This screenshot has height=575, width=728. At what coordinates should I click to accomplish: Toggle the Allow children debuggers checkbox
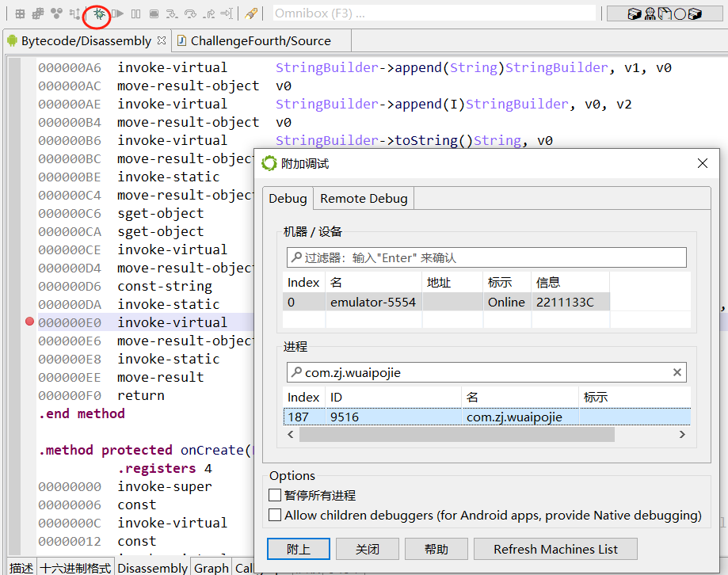(x=275, y=516)
